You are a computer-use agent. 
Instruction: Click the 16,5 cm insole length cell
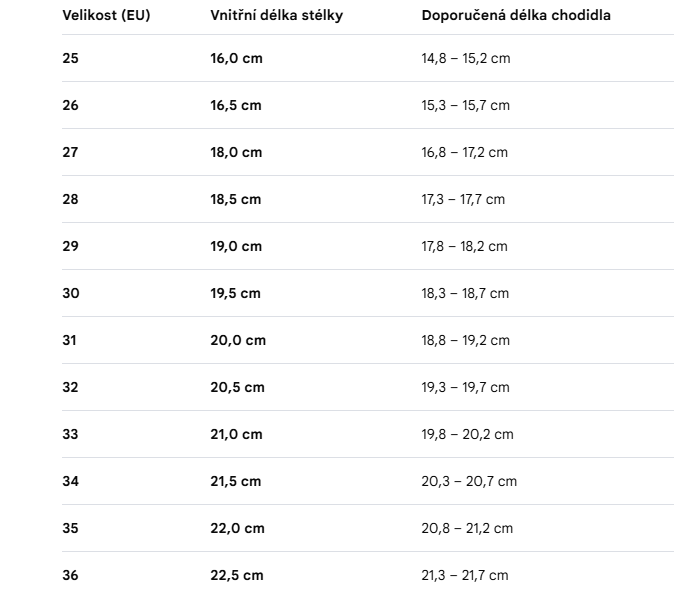click(x=236, y=105)
